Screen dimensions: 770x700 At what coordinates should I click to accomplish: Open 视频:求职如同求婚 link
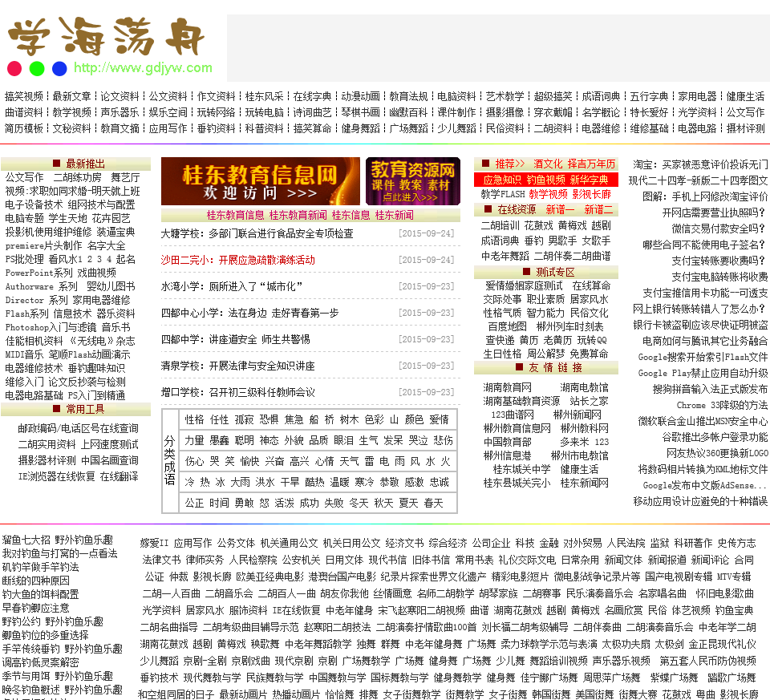(72, 191)
